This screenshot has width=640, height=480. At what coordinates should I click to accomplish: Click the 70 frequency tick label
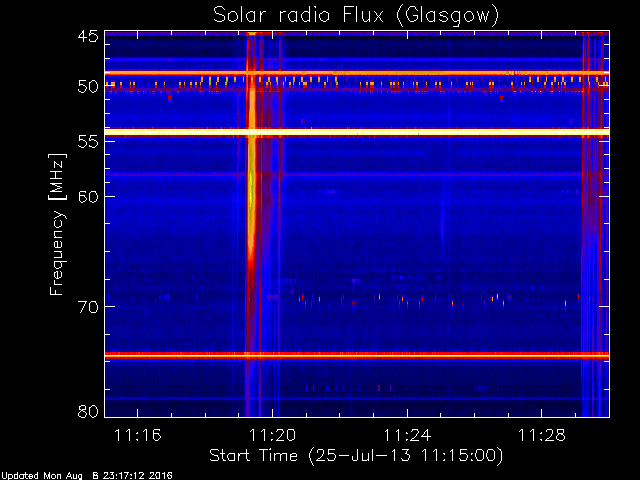point(88,307)
